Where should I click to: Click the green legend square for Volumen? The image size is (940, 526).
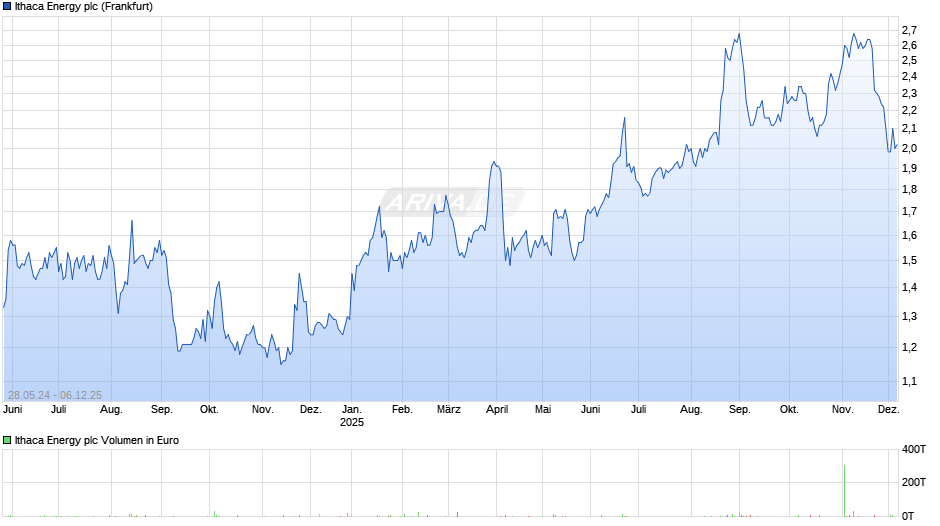[x=7, y=440]
